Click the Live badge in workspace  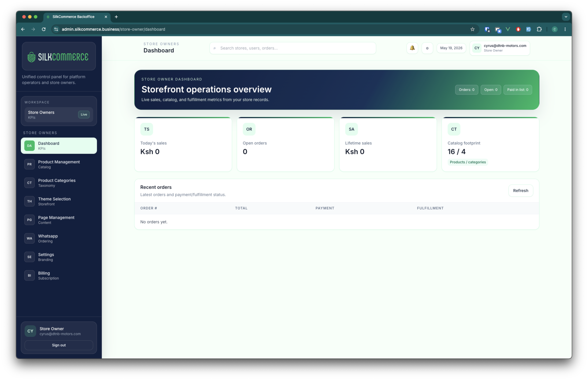[84, 115]
